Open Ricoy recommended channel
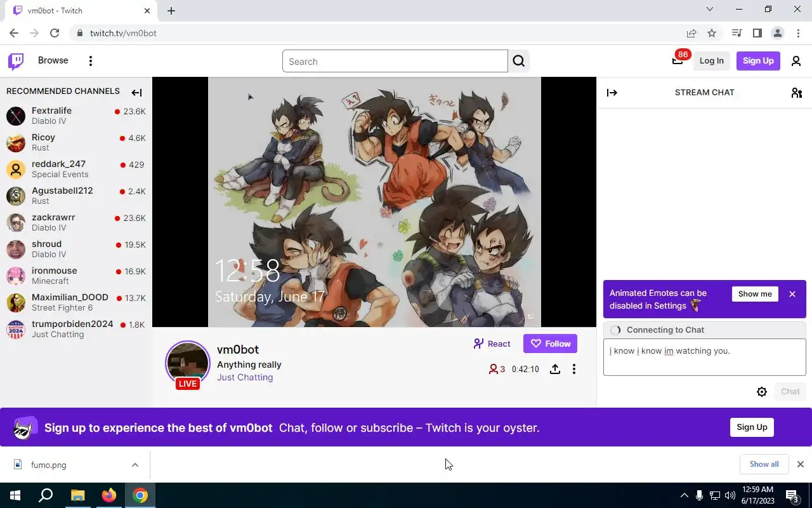The width and height of the screenshot is (812, 508). pyautogui.click(x=76, y=142)
